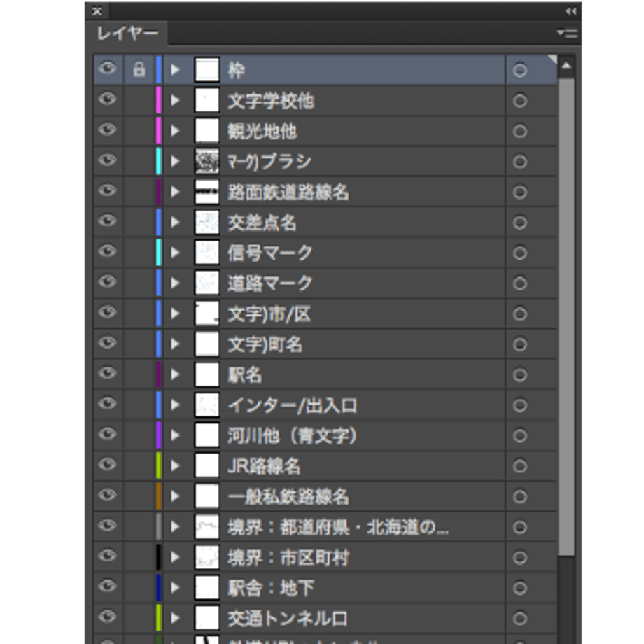This screenshot has width=644, height=644.
Task: Select the 駅舎:地下 layer name
Action: 271,588
